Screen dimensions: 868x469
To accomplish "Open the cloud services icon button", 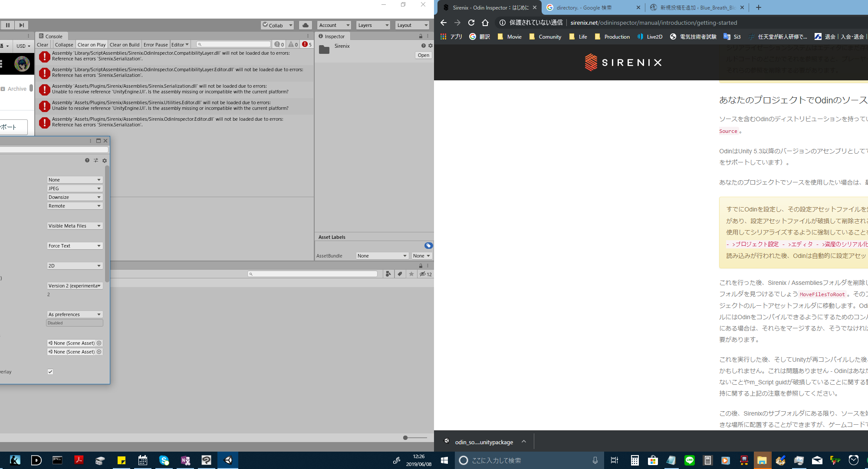I will click(306, 25).
